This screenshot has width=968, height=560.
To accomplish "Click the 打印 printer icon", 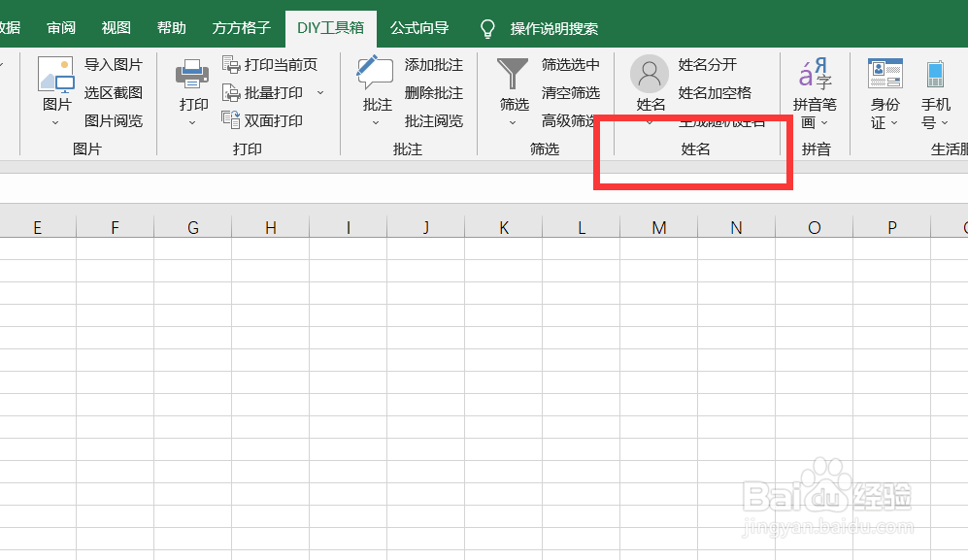I will [192, 74].
